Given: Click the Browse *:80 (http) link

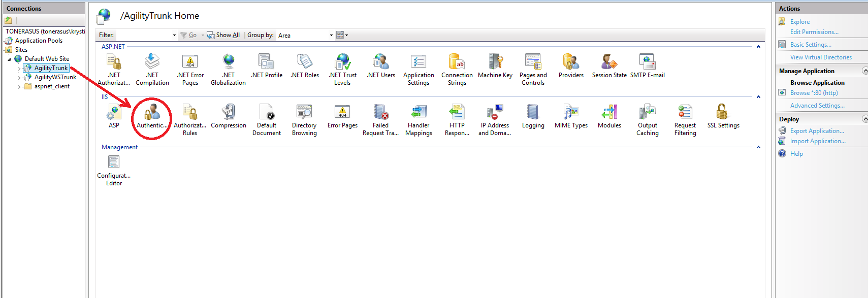Looking at the screenshot, I should point(814,93).
